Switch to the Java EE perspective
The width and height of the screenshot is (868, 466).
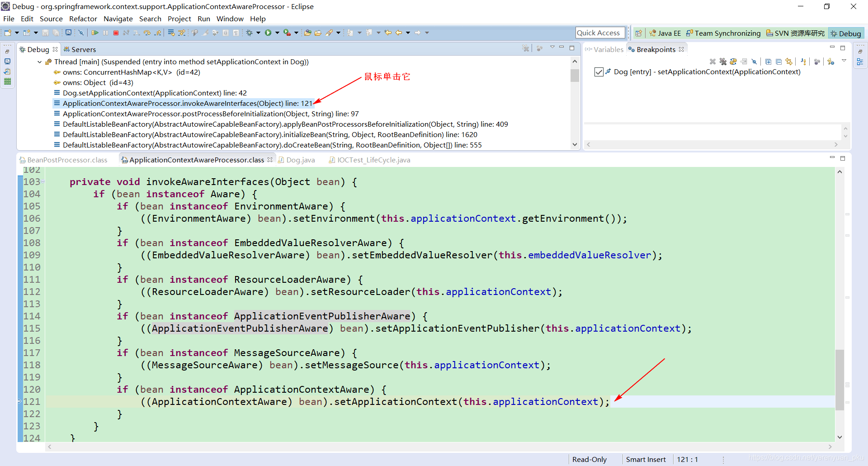[x=665, y=33]
